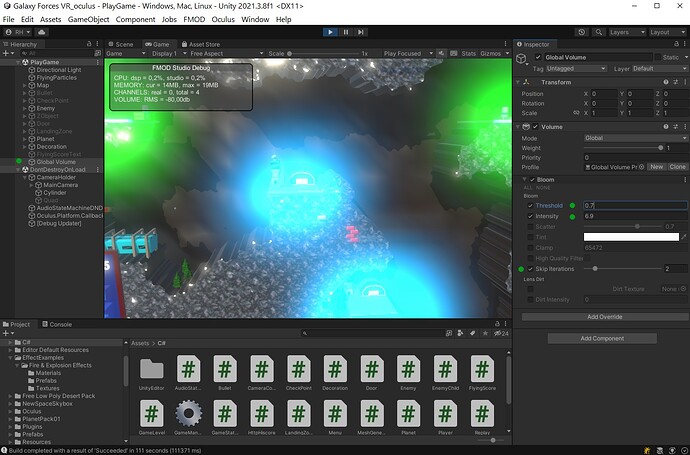The width and height of the screenshot is (690, 455).
Task: Click the Clone profile button
Action: coord(677,167)
